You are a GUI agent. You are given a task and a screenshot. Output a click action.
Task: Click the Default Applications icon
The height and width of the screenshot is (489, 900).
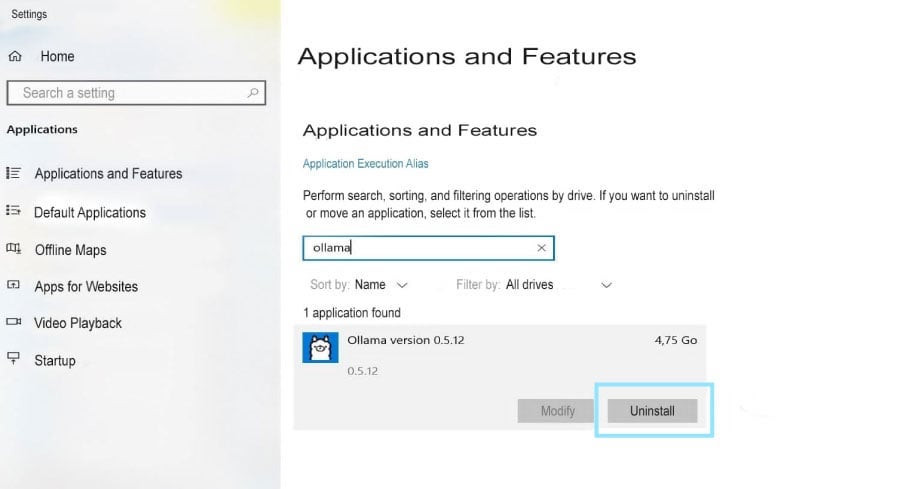click(13, 211)
